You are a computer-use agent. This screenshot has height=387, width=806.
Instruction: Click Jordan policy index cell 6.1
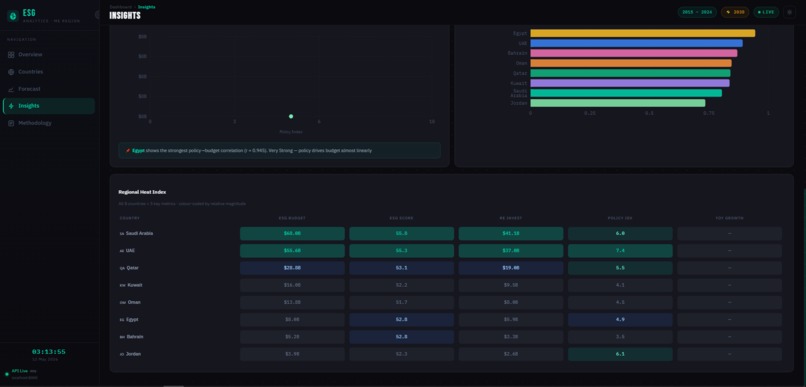click(x=620, y=354)
